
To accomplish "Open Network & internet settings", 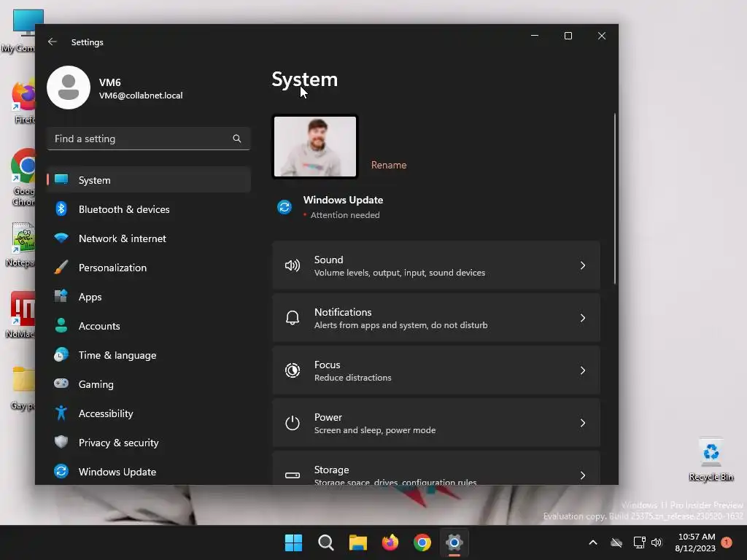I will tap(149, 238).
